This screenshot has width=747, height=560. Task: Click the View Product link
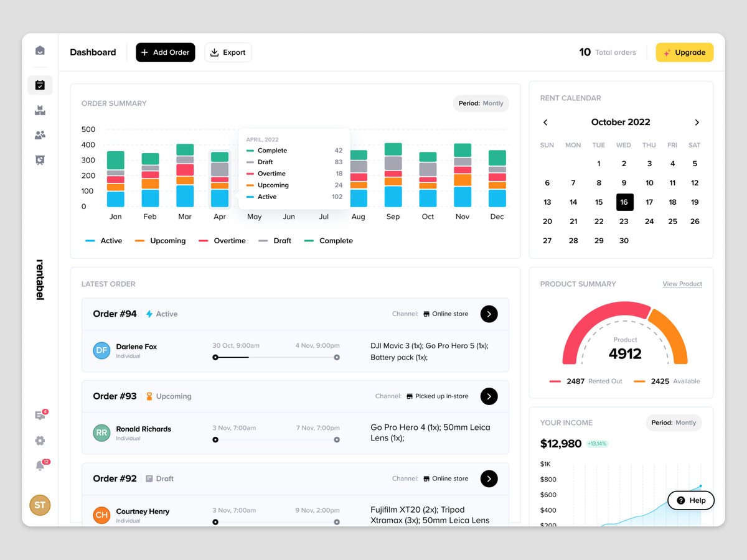(x=682, y=284)
